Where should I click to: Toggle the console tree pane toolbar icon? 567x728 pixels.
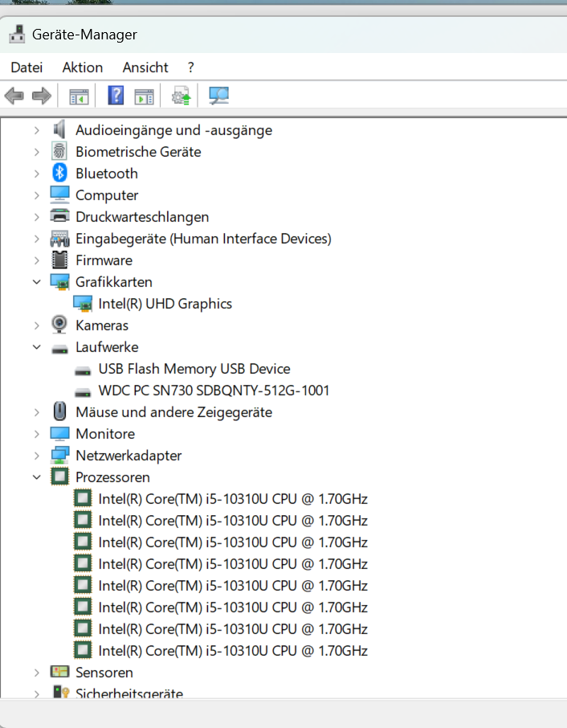point(79,96)
